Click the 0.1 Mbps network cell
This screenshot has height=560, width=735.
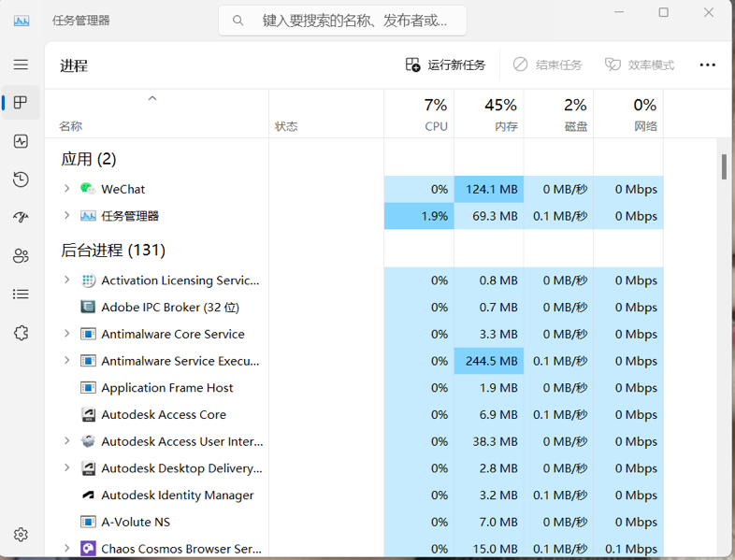(628, 549)
